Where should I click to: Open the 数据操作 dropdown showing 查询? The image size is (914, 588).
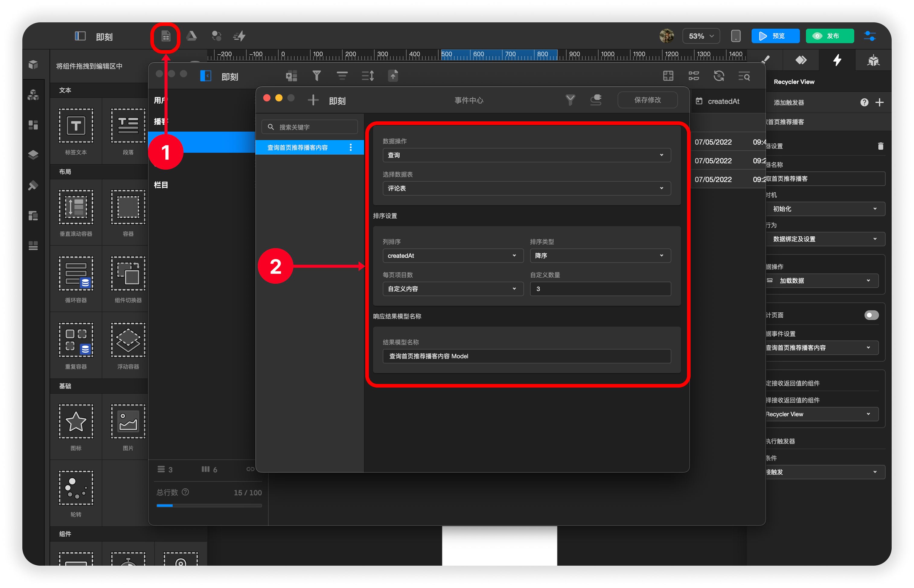(x=526, y=155)
